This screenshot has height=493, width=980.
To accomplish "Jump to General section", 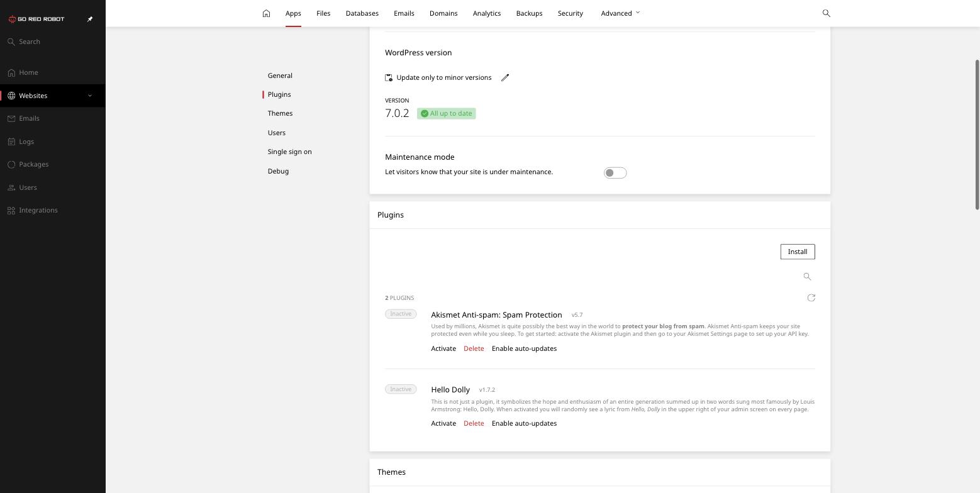I will click(x=280, y=75).
